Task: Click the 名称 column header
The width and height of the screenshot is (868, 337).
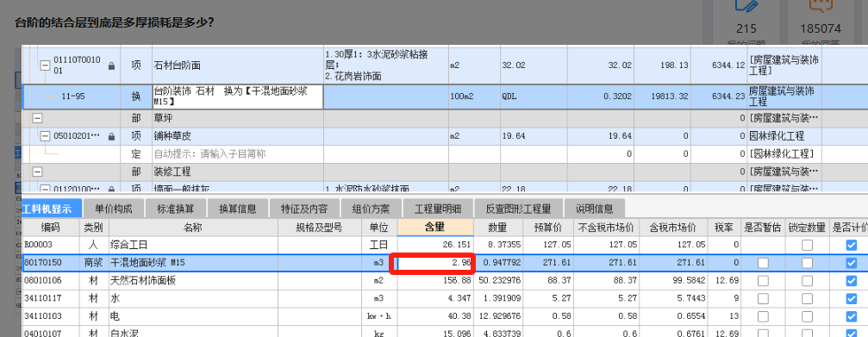Action: 193,228
